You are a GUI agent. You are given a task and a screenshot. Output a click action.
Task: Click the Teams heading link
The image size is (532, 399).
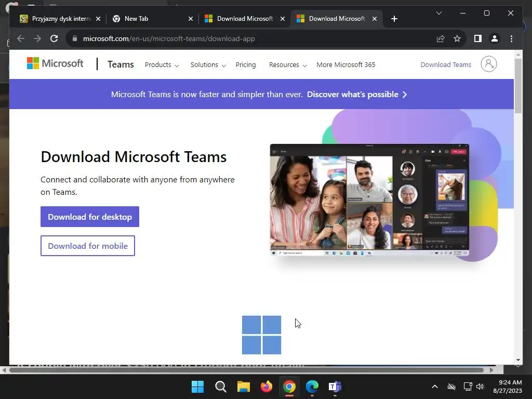click(121, 64)
